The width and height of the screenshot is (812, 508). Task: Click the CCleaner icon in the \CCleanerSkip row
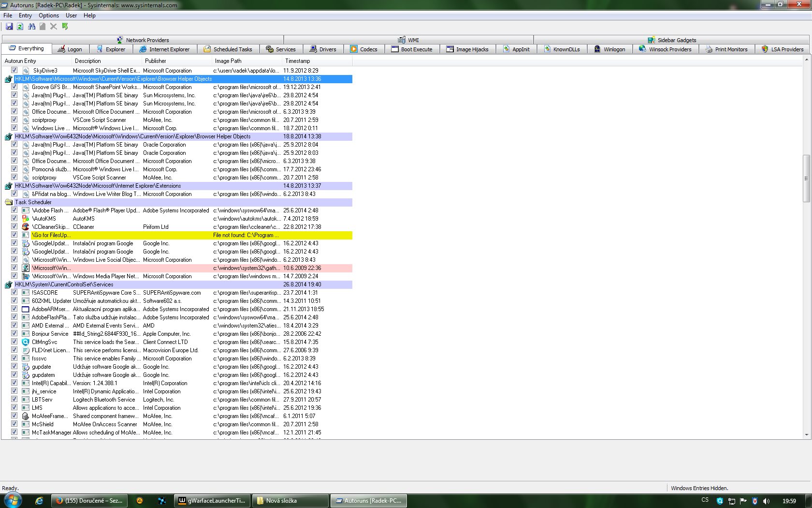26,227
